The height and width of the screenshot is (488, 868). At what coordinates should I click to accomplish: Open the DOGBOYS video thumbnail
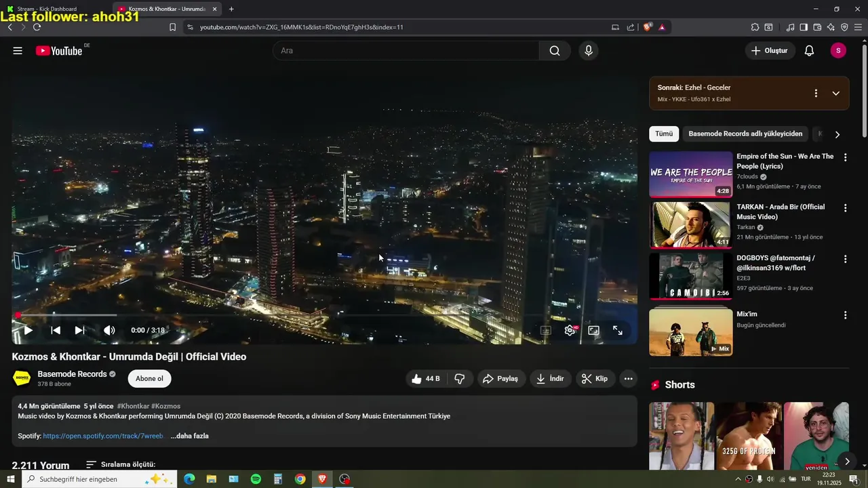tap(690, 276)
